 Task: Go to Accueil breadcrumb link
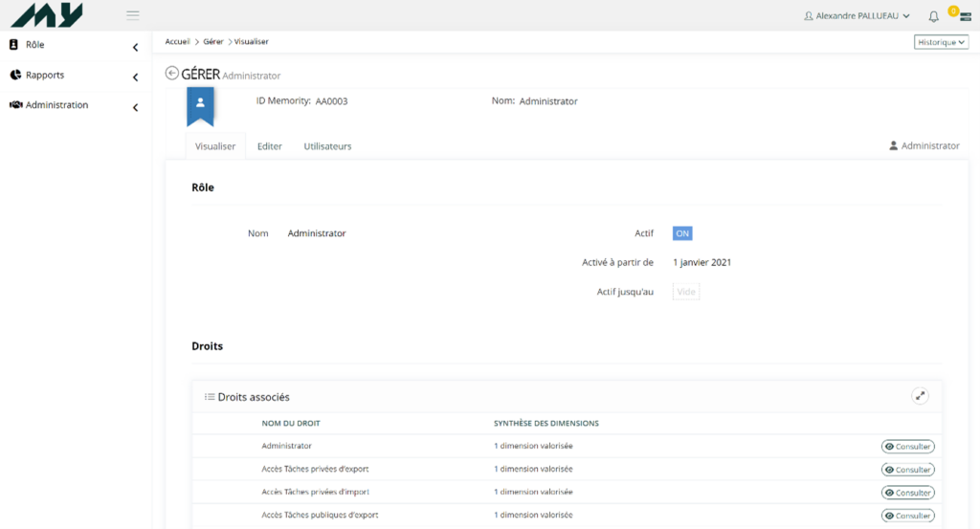[x=177, y=42]
